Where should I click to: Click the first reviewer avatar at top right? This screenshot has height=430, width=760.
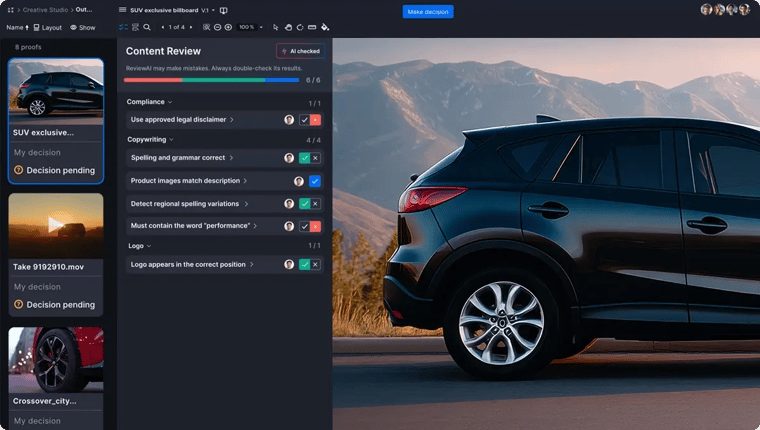click(707, 10)
